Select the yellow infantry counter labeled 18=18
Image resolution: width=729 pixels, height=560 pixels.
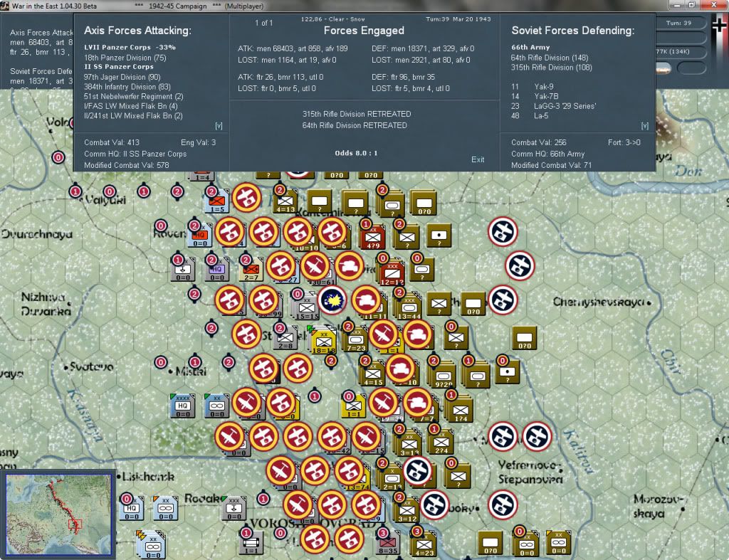[x=324, y=339]
